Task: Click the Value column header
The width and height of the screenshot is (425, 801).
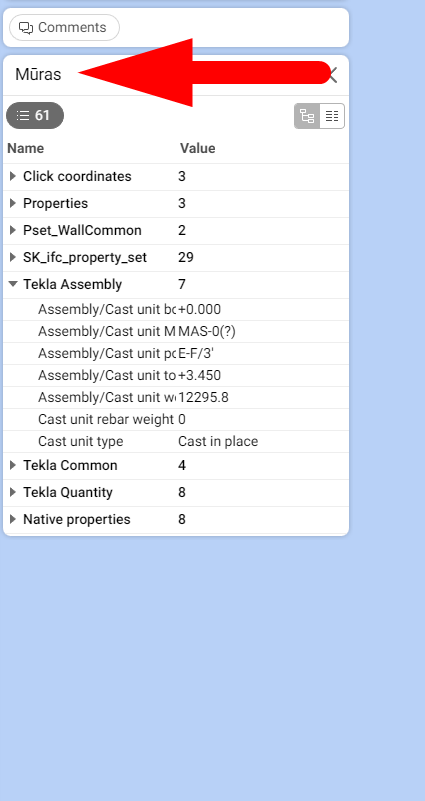Action: coord(198,149)
